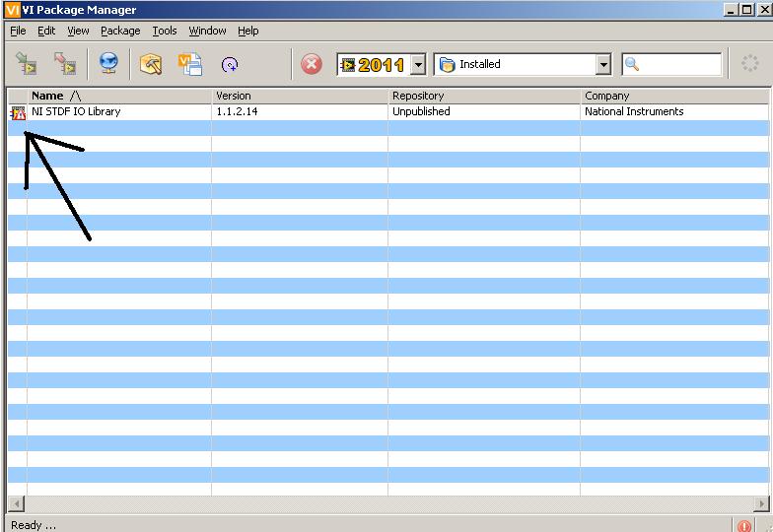
Task: Sort by the Version column header
Action: (x=300, y=96)
